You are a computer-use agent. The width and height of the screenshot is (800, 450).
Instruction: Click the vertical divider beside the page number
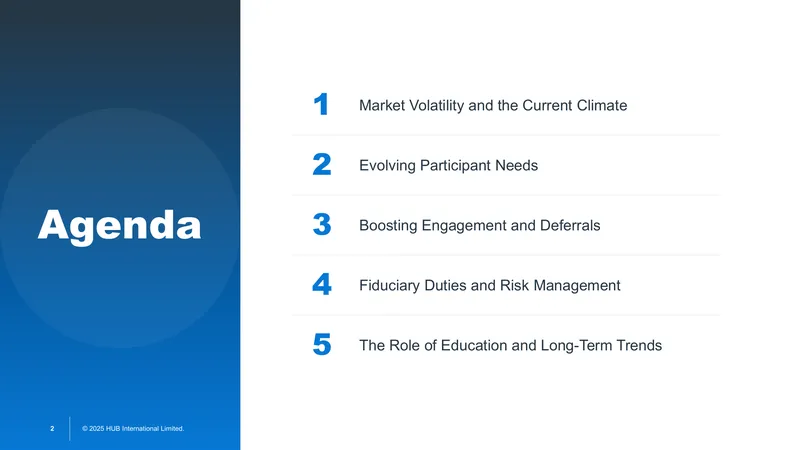coord(69,429)
